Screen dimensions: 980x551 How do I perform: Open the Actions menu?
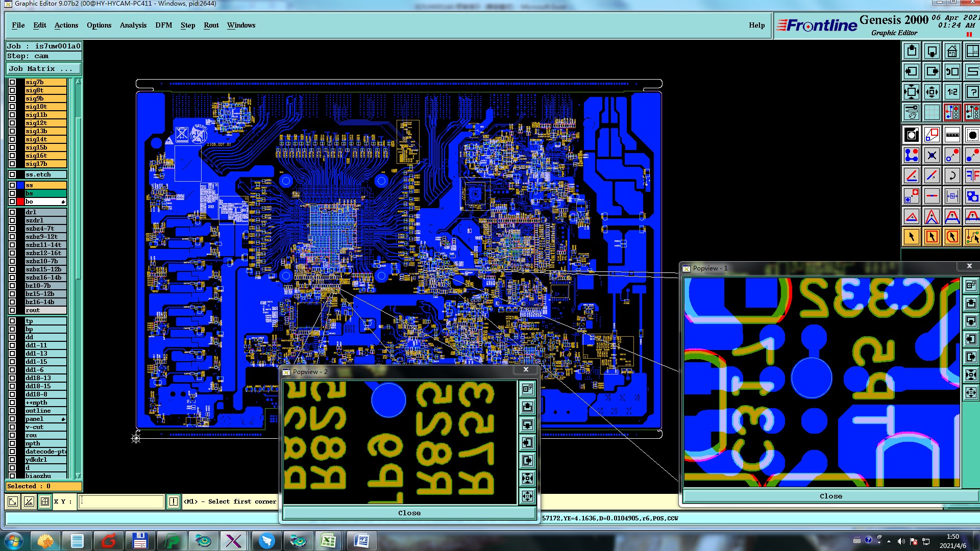tap(66, 25)
